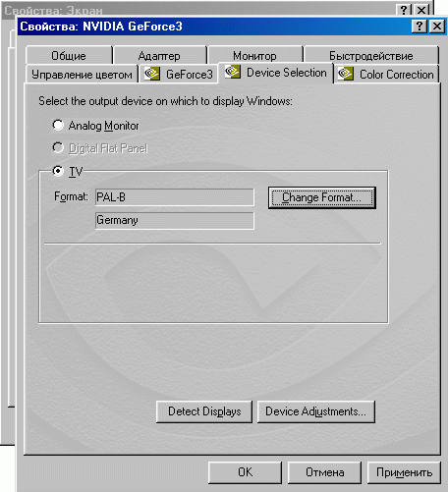Screen dimensions: 448x492
Task: Open Device Adjustments... dialog
Action: coord(316,411)
